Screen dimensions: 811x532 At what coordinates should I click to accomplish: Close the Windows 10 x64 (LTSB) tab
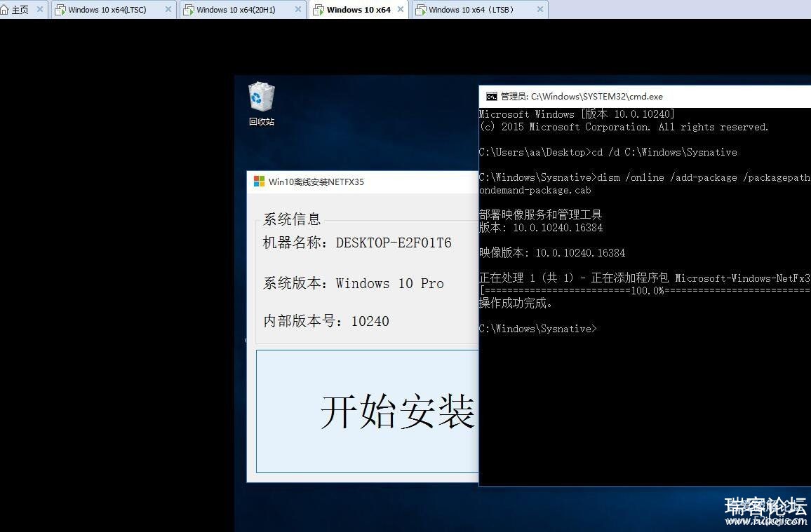[x=540, y=9]
